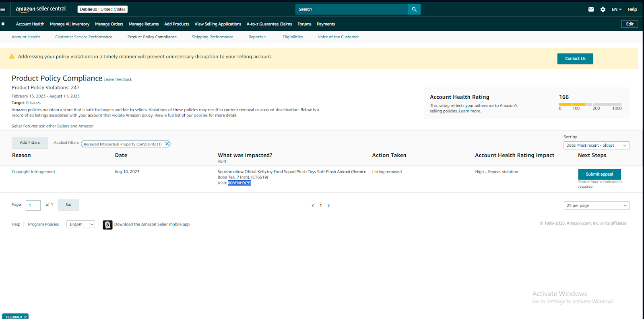This screenshot has width=644, height=319.
Task: Open the hamburger menu icon
Action: (3, 9)
